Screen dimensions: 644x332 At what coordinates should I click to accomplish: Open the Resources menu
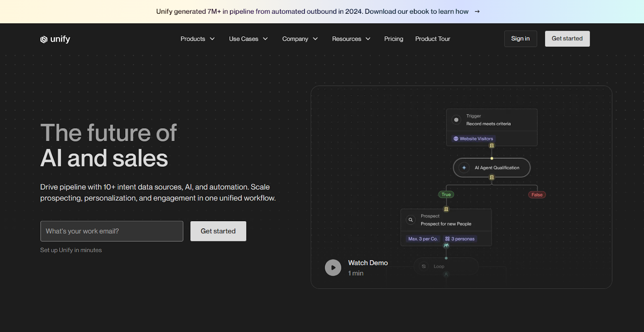(x=347, y=39)
